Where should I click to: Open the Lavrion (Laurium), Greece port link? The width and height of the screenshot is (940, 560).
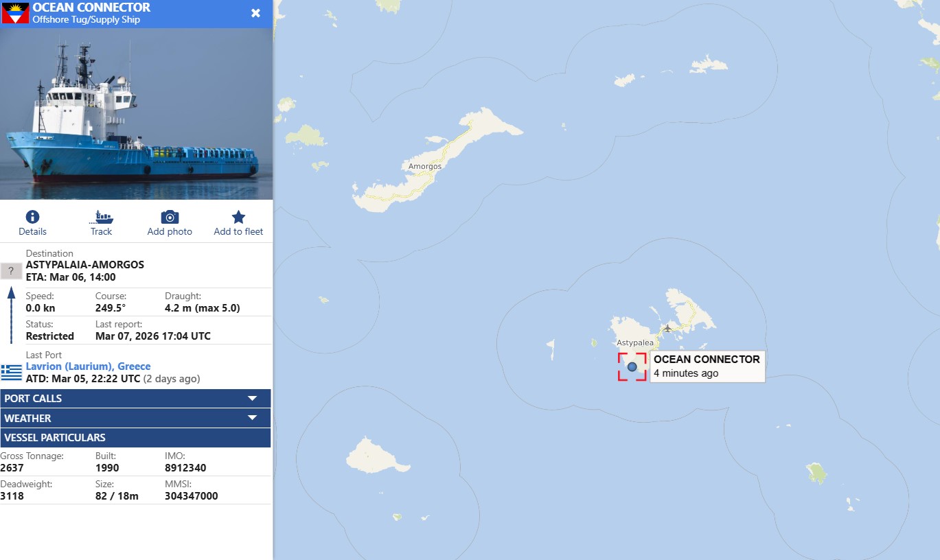[88, 366]
